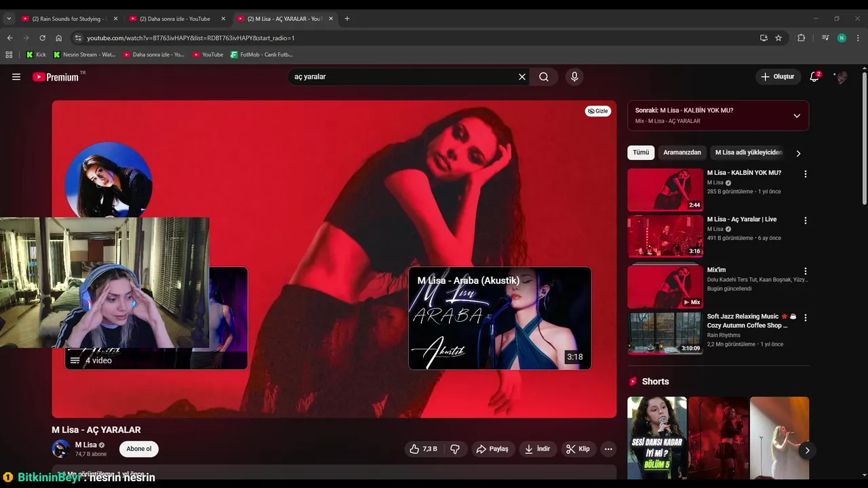Viewport: 868px width, 488px height.
Task: Select M Lisa adlı yükleyiciden chip
Action: coord(749,152)
